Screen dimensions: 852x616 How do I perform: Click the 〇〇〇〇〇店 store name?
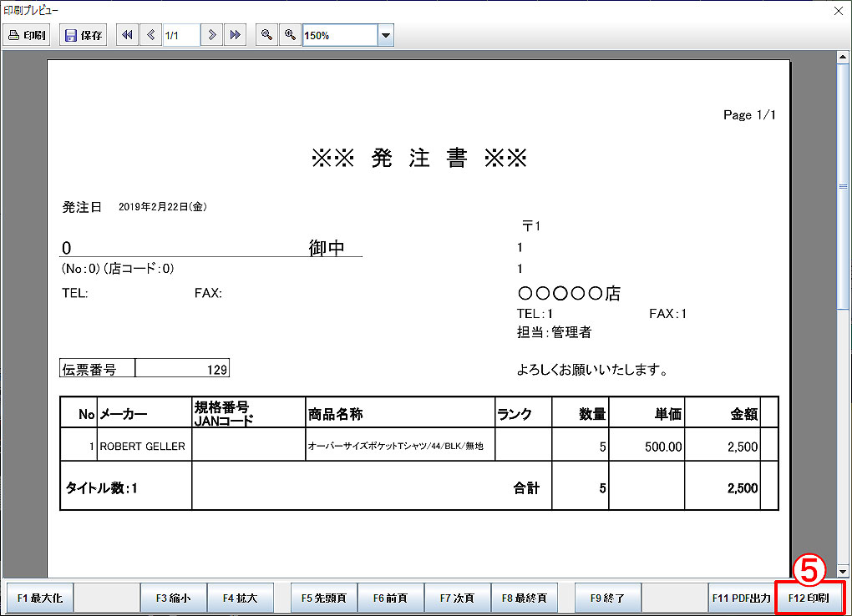click(569, 293)
